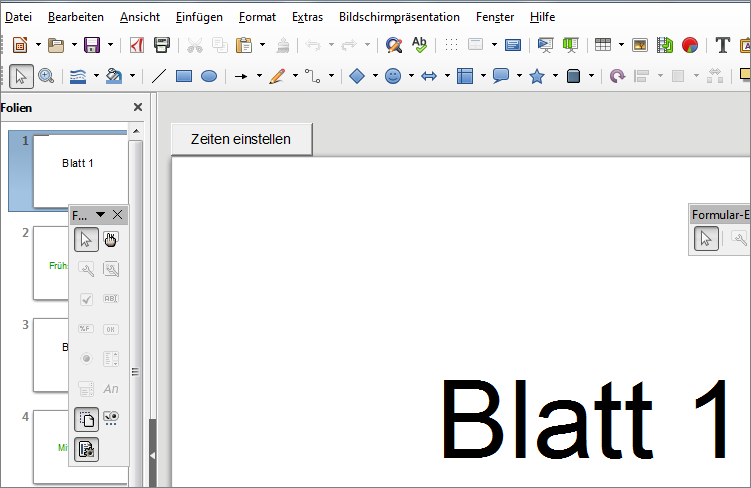Open the Bearbeiten menu
The height and width of the screenshot is (488, 751).
76,17
